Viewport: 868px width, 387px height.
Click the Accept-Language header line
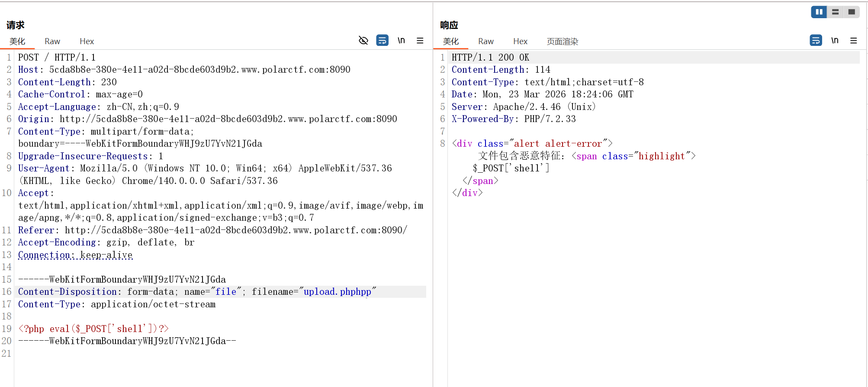click(x=99, y=107)
